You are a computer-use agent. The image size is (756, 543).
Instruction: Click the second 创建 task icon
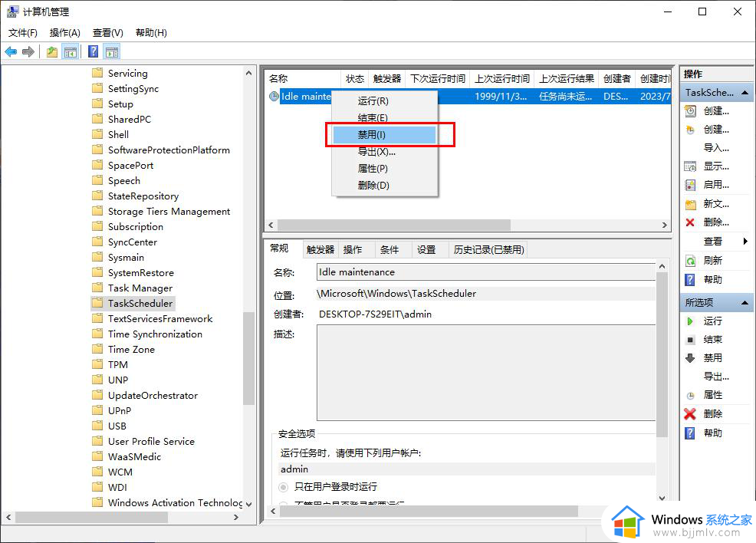(x=690, y=130)
